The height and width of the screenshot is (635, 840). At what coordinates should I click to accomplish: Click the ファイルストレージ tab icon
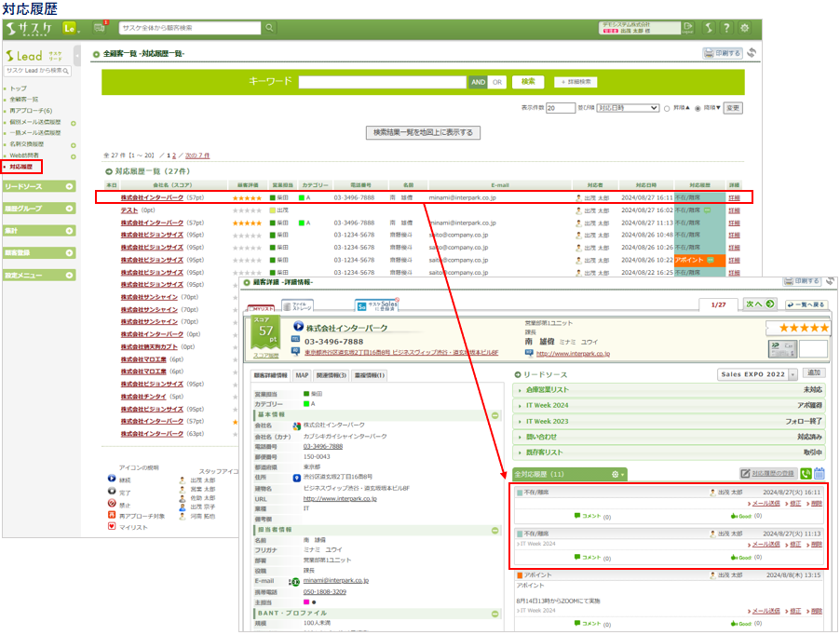297,305
